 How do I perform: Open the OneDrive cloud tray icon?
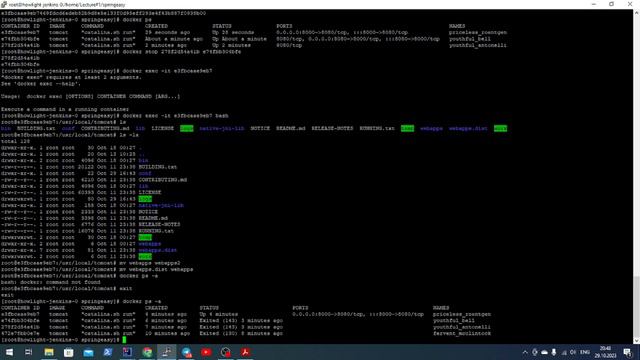click(544, 352)
